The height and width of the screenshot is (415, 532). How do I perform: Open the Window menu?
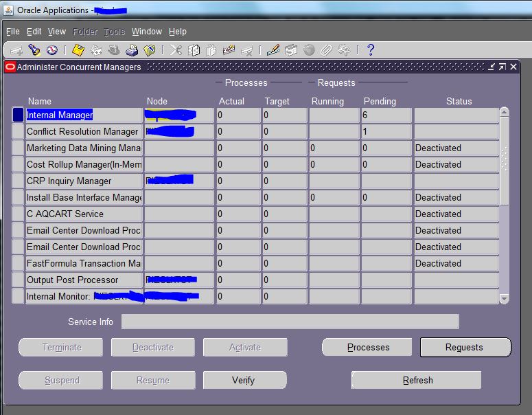coord(147,32)
